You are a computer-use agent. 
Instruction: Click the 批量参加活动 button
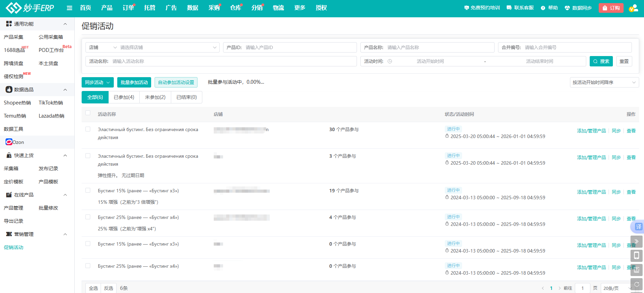tap(134, 82)
